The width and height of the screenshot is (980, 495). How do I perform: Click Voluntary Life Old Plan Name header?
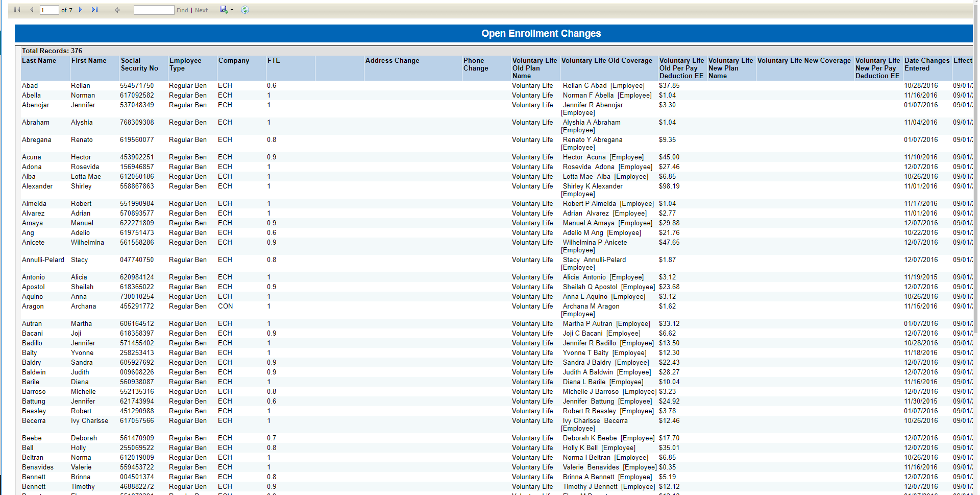(x=534, y=68)
